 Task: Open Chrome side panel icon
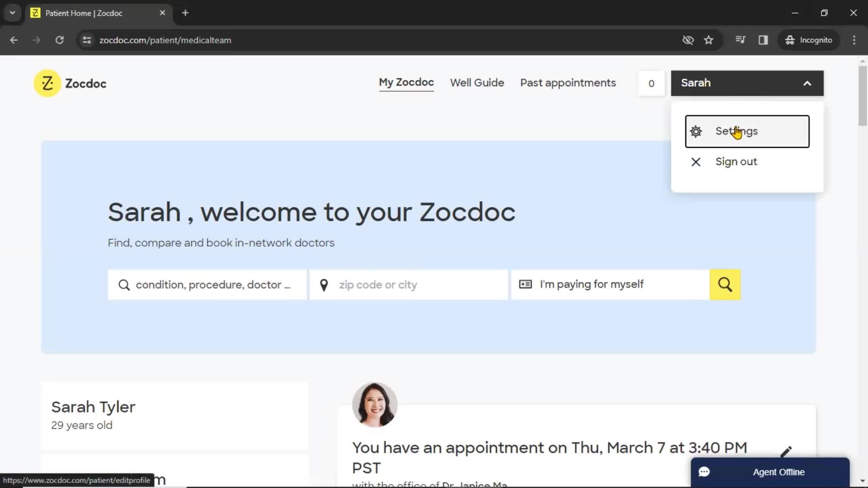[763, 40]
